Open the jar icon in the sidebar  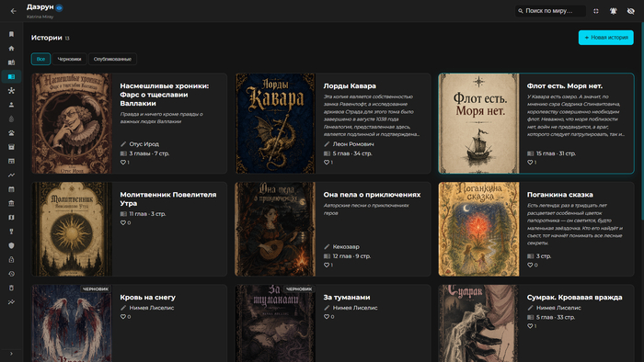coord(11,288)
